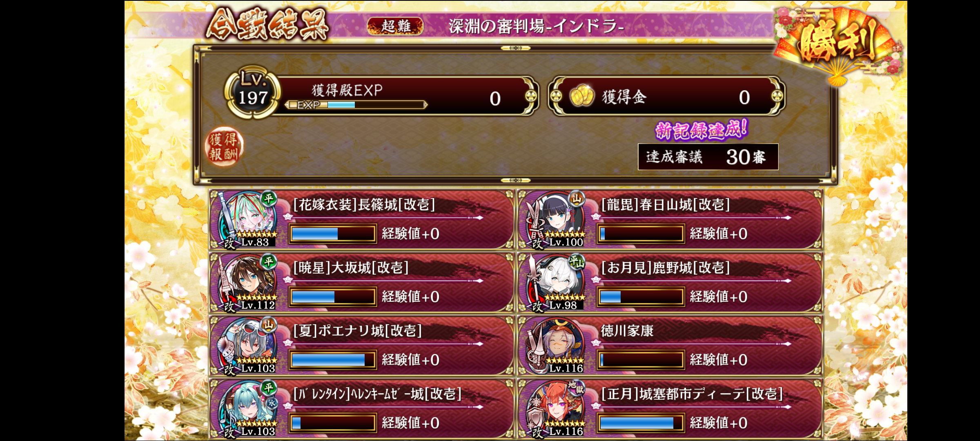Screen dimensions: 980x441
Task: Click the 城塞都市ディーテ character portrait
Action: 555,409
